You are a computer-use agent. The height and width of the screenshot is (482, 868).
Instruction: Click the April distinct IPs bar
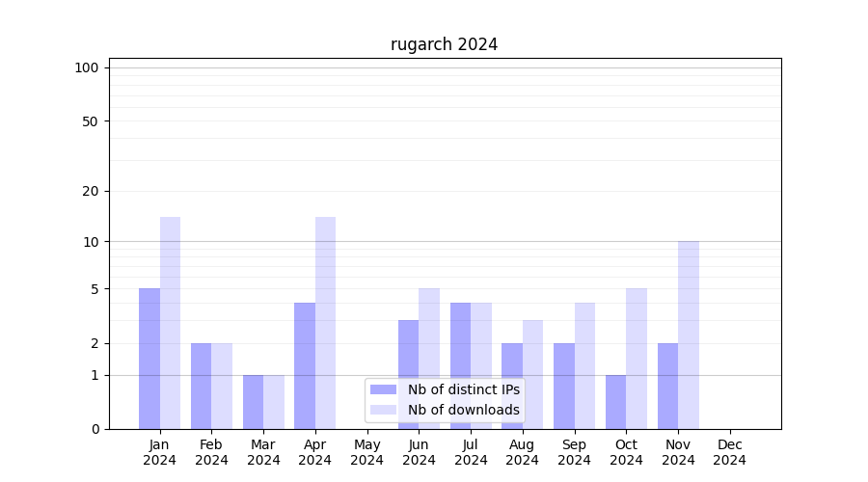pos(305,365)
